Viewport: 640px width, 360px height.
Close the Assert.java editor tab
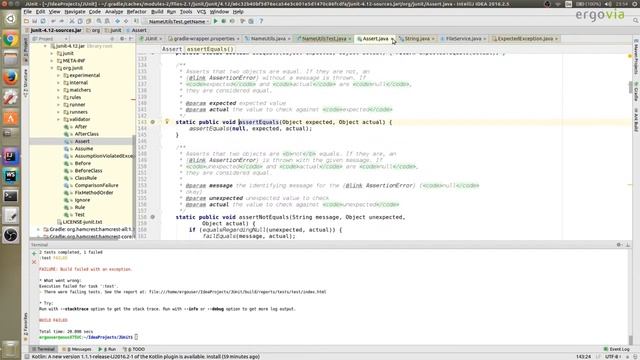[392, 39]
